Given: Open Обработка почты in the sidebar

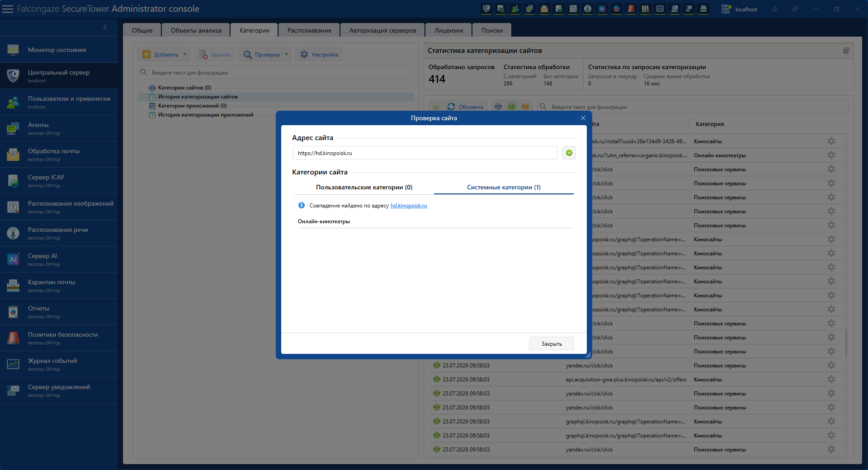Looking at the screenshot, I should (59, 155).
